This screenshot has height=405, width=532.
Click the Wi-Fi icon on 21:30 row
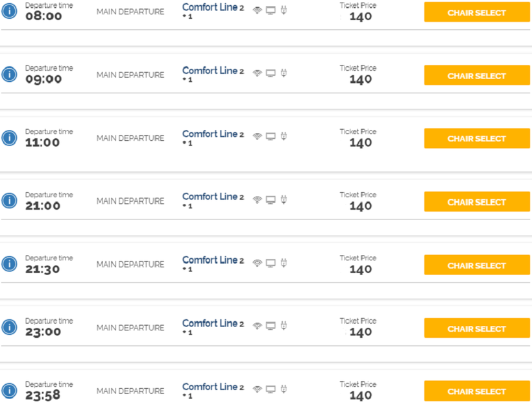[x=258, y=263]
